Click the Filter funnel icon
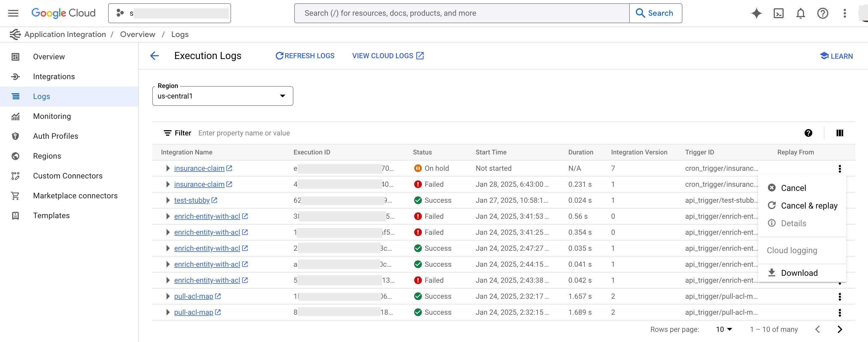This screenshot has height=342, width=868. [167, 133]
